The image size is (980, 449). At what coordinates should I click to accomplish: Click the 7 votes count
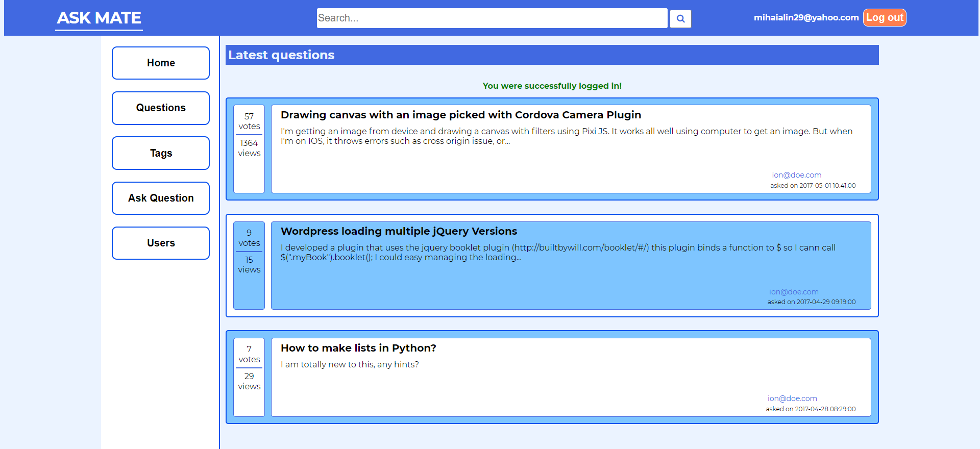(x=249, y=354)
